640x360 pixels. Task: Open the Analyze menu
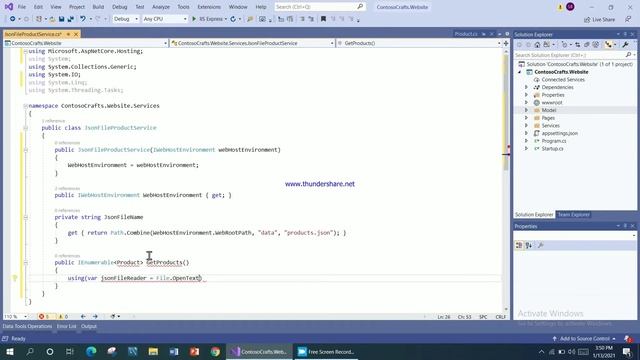pos(161,7)
